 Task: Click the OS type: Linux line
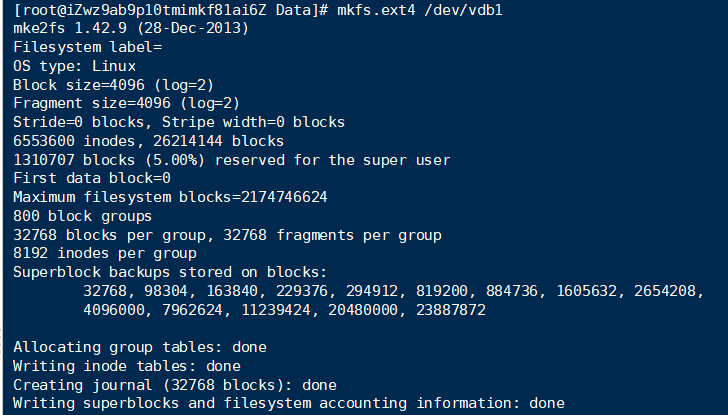tap(75, 66)
